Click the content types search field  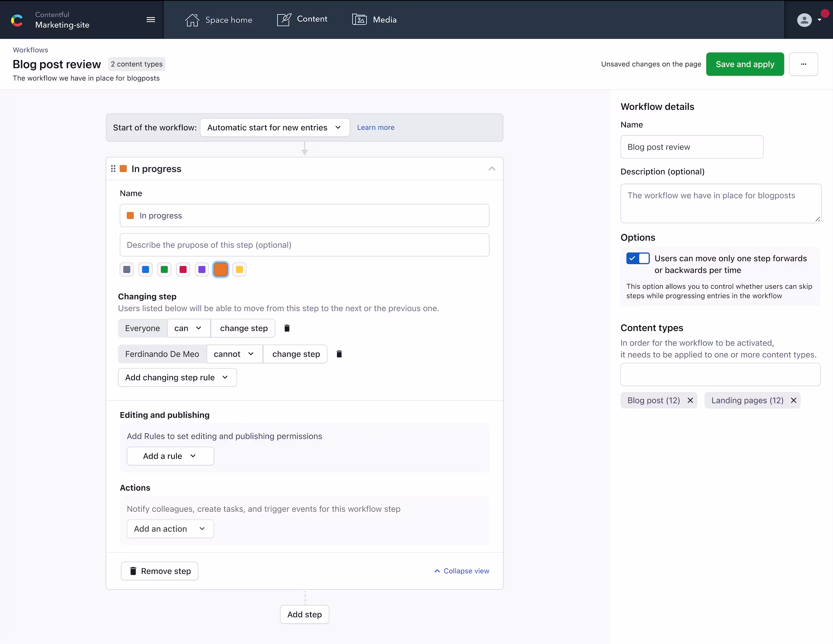pos(720,374)
